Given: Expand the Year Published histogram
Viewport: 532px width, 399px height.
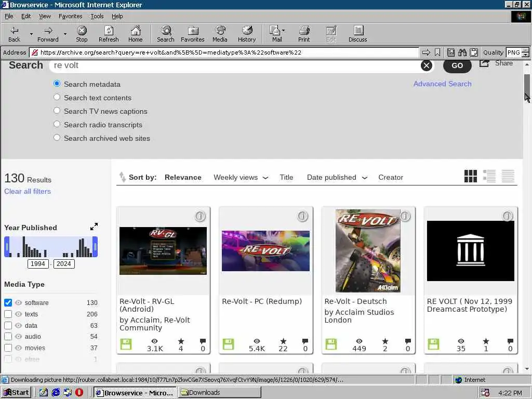Looking at the screenshot, I should point(94,227).
